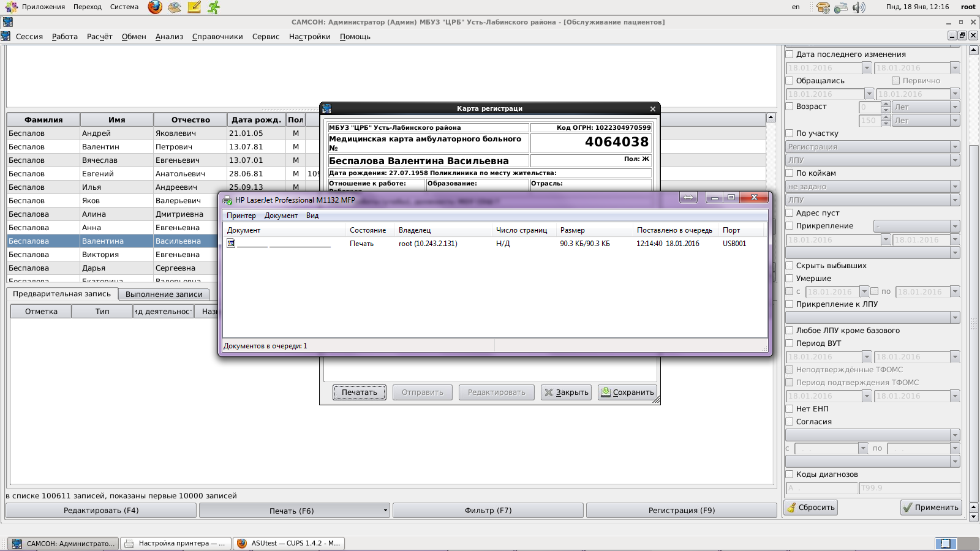980x551 pixels.
Task: Open the volume speaker icon
Action: tap(859, 7)
